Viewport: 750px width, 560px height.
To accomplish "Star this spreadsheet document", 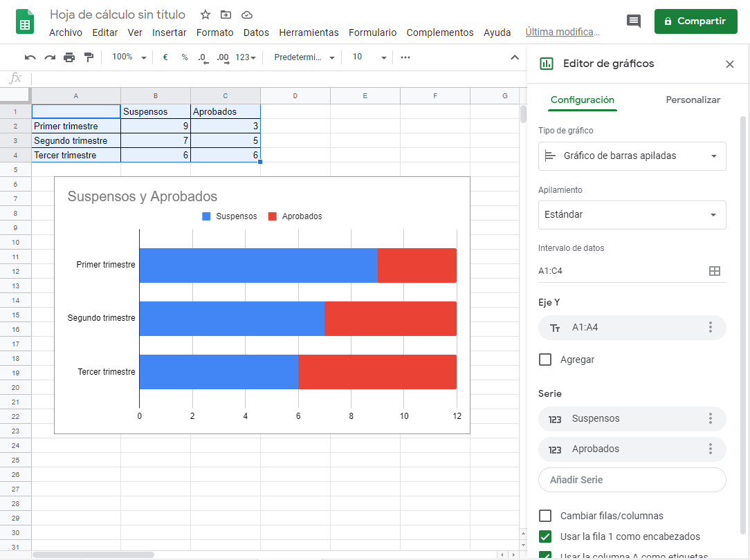I will click(205, 15).
